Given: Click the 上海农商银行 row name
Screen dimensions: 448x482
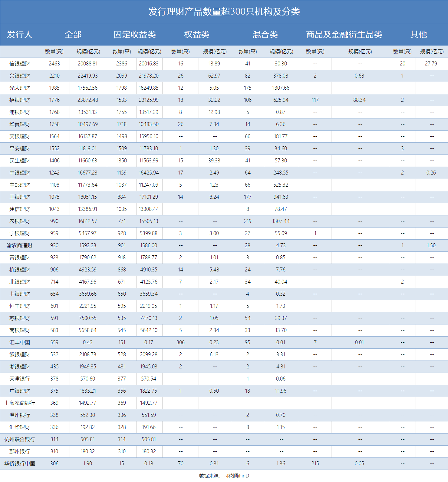Looking at the screenshot, I should [x=20, y=403].
